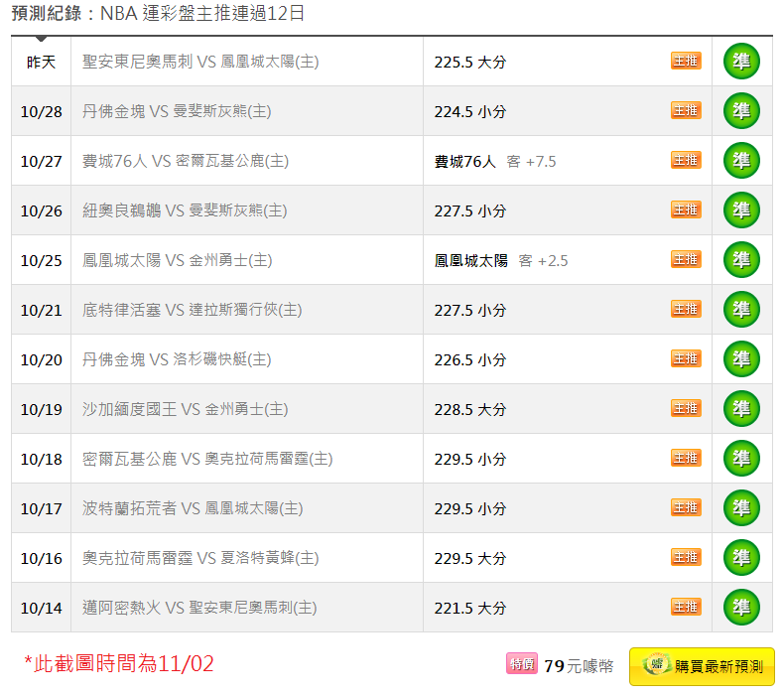Click the 10/25 date cell

pyautogui.click(x=41, y=260)
